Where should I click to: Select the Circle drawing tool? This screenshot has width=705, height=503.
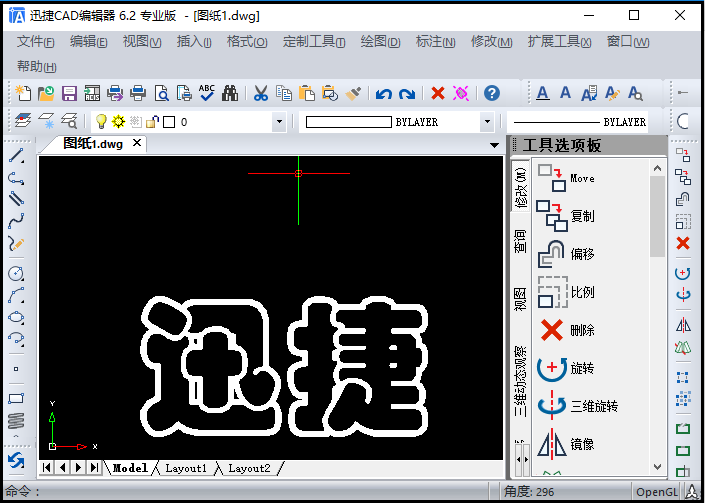pyautogui.click(x=16, y=273)
